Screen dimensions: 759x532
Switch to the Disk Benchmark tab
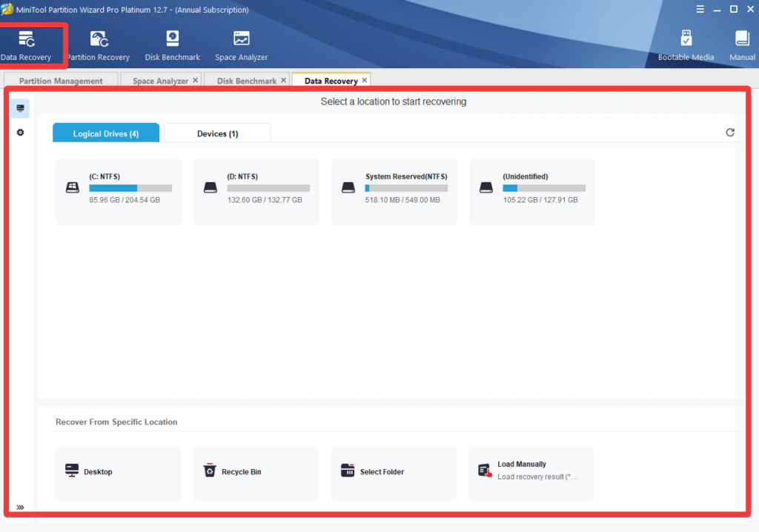pyautogui.click(x=246, y=80)
